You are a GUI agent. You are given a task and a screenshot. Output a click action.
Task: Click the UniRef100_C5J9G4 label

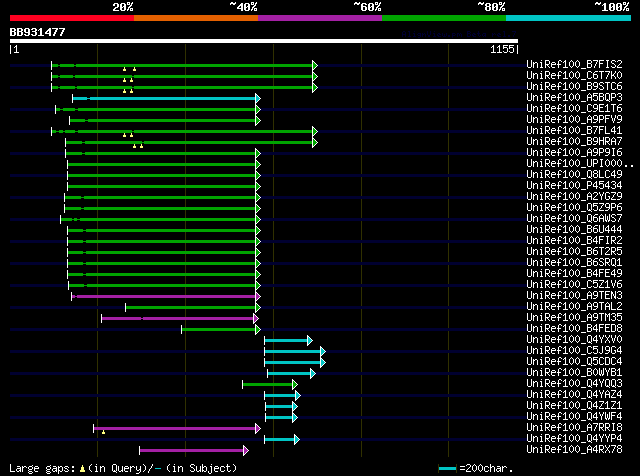click(x=574, y=351)
